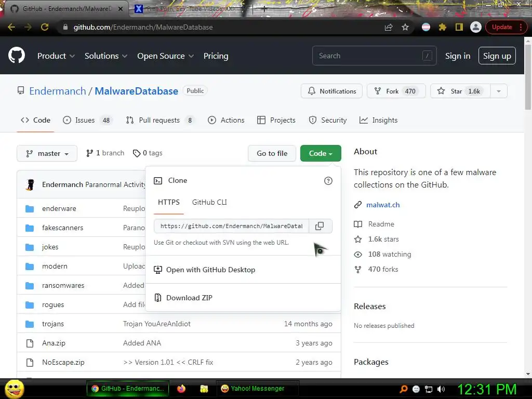This screenshot has height=399, width=532.
Task: Open the master branch dropdown
Action: 47,153
